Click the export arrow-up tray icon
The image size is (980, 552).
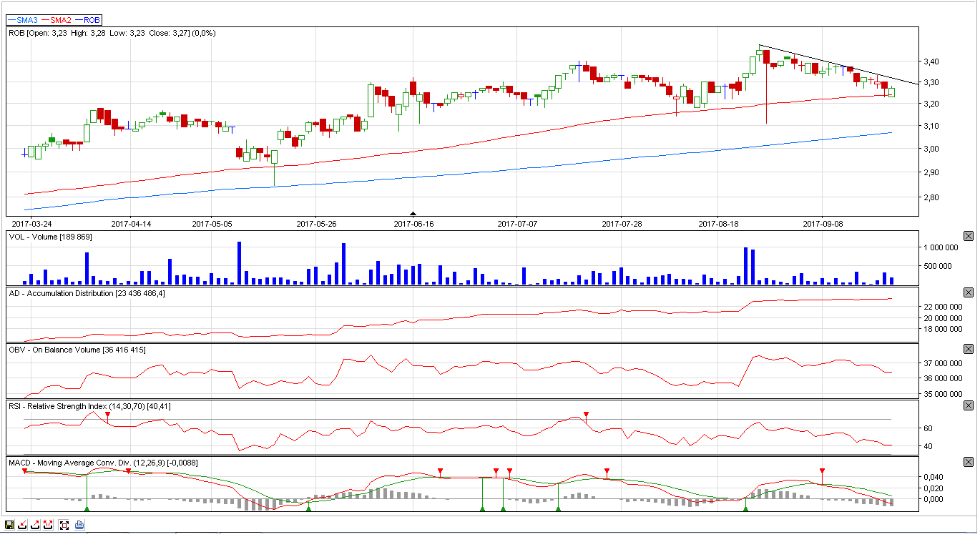point(36,525)
